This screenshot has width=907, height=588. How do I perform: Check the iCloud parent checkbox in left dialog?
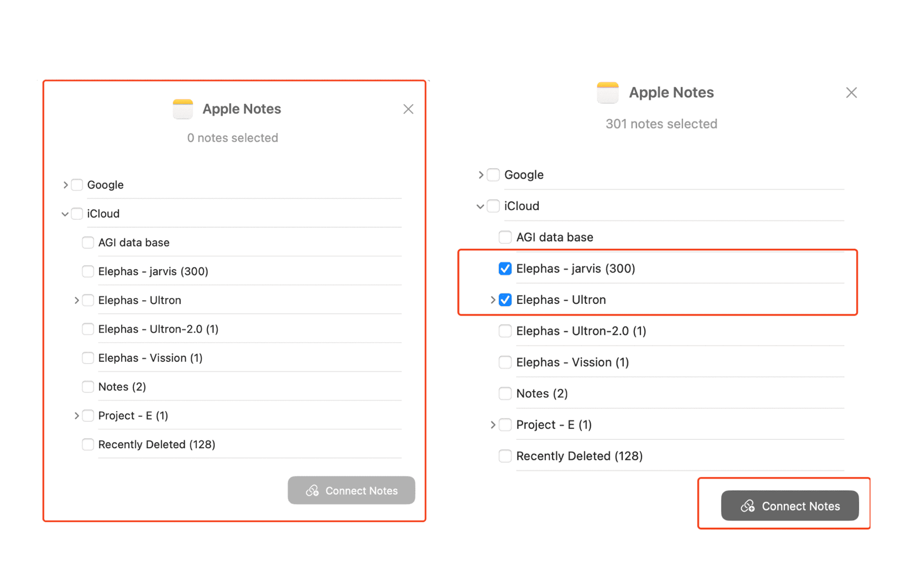point(76,213)
